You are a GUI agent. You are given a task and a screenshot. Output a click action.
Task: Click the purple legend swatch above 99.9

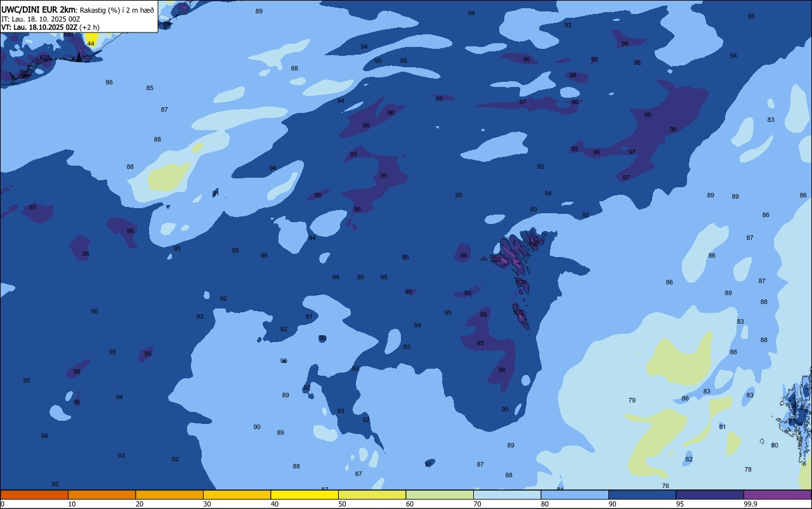[x=777, y=494]
